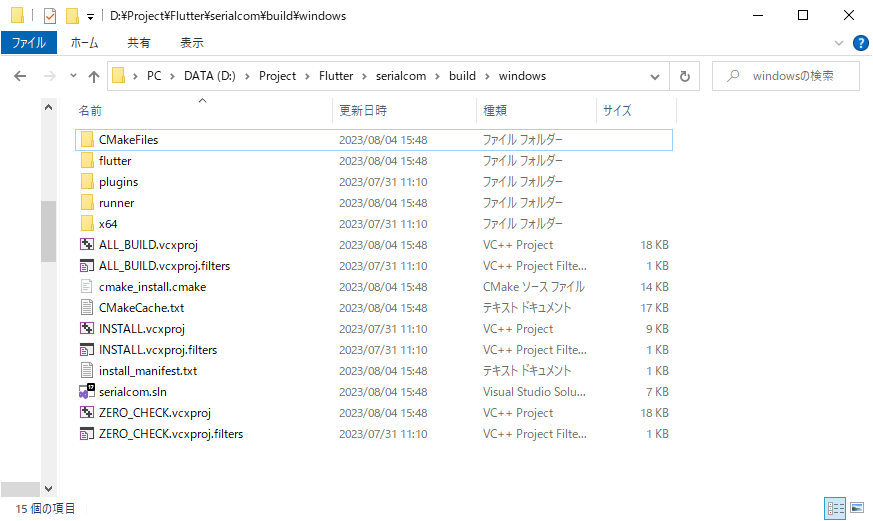This screenshot has width=873, height=521.
Task: Click the windowsの検索 search field
Action: (x=786, y=76)
